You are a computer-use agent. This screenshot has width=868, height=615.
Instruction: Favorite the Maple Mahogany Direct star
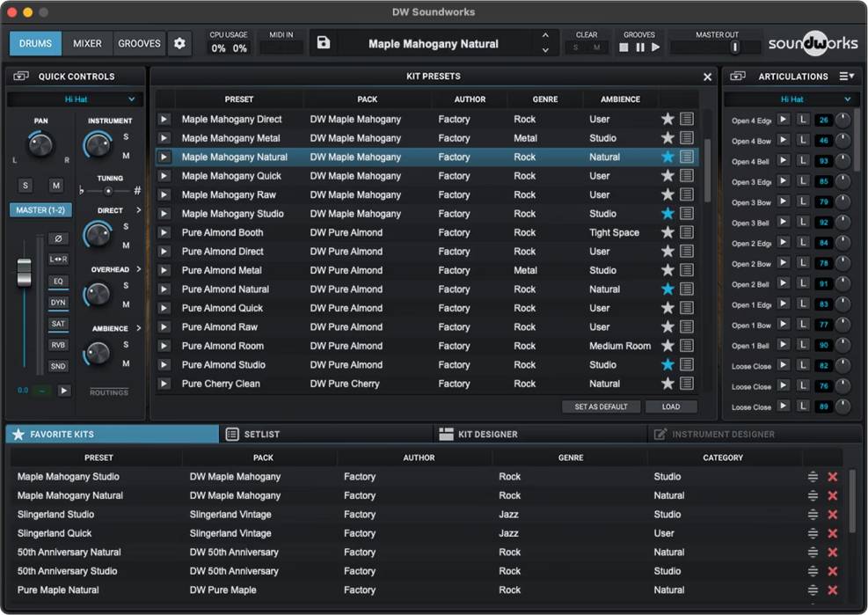667,119
